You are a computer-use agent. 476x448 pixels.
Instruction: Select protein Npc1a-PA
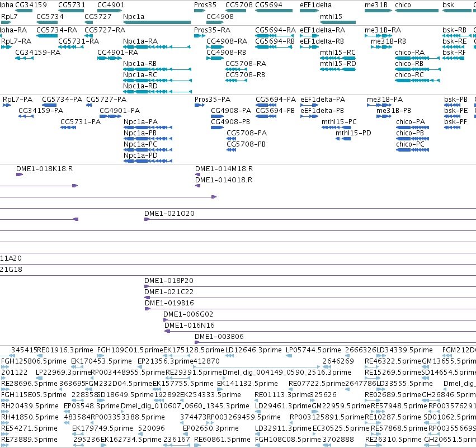pyautogui.click(x=148, y=128)
